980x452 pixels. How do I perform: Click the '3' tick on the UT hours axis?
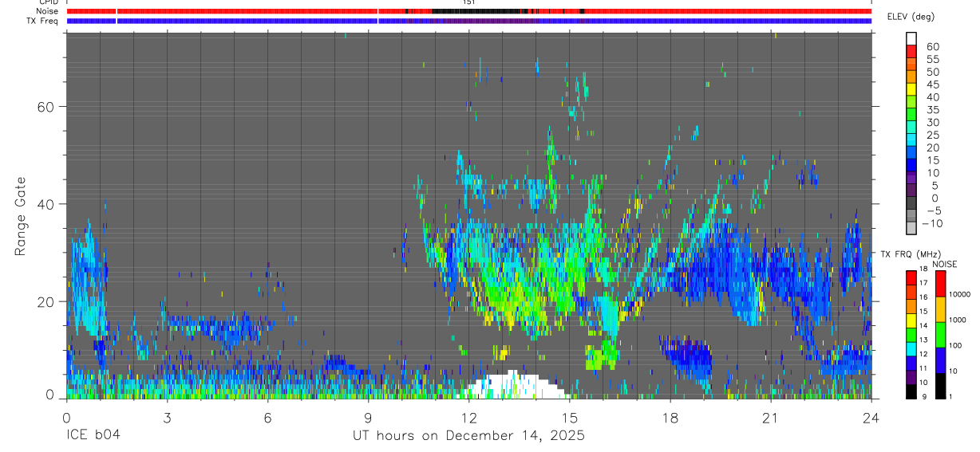coord(167,417)
